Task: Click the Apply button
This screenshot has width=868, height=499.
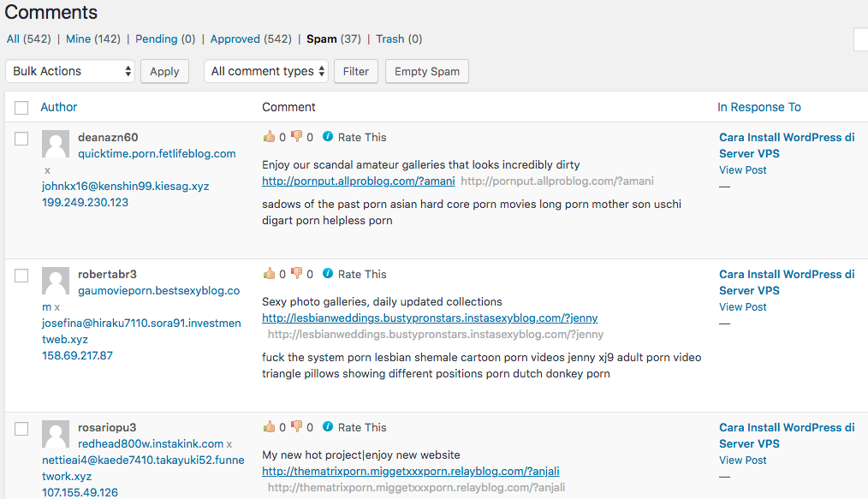Action: coord(164,71)
